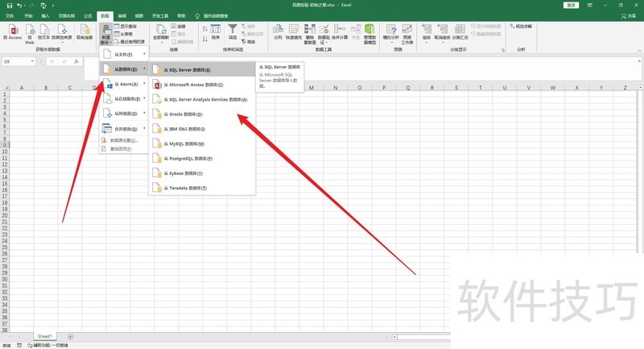
Task: Expand the 从其他源(O) submenu
Action: (124, 114)
